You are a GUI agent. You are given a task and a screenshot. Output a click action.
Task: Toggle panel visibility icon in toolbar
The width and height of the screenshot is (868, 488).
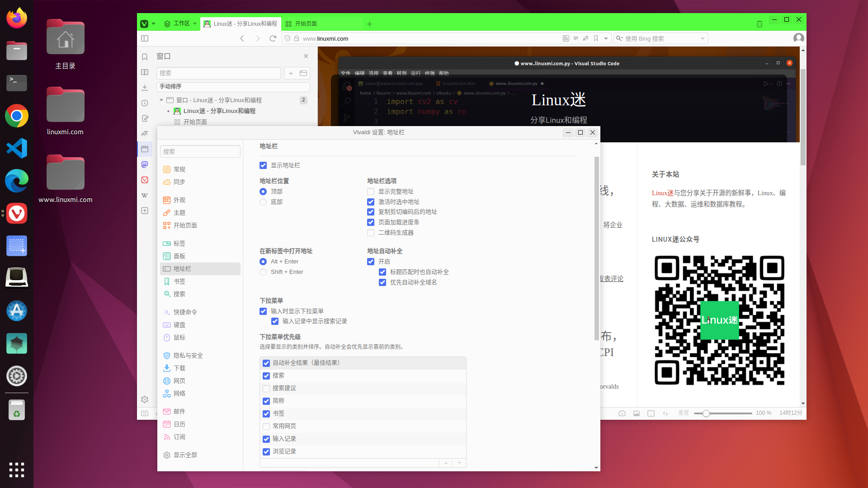pyautogui.click(x=145, y=38)
